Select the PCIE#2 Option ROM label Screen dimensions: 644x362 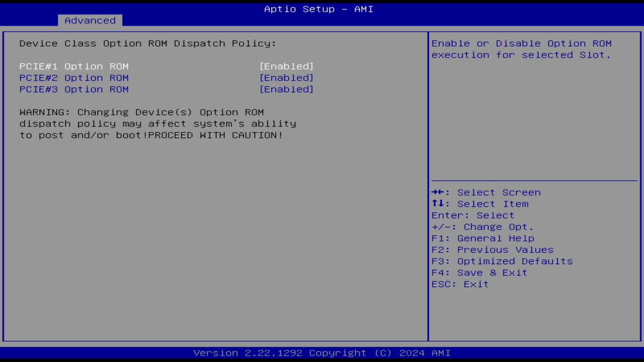[x=74, y=78]
